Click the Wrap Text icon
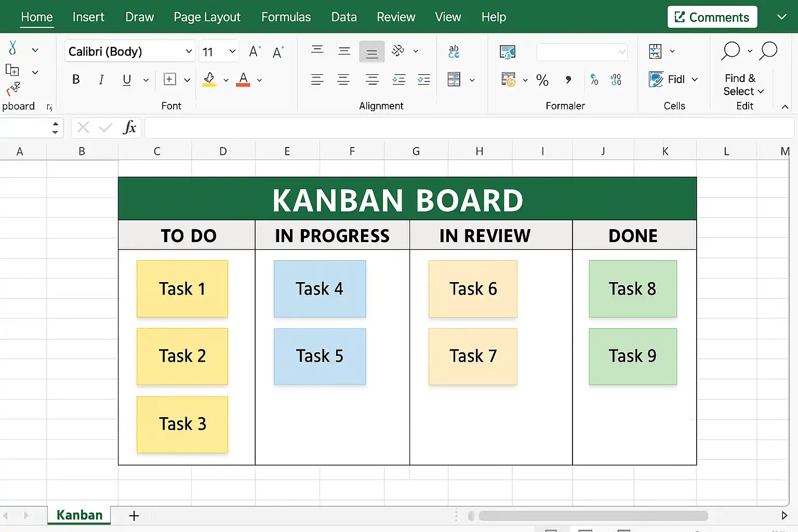798x532 pixels. [454, 51]
